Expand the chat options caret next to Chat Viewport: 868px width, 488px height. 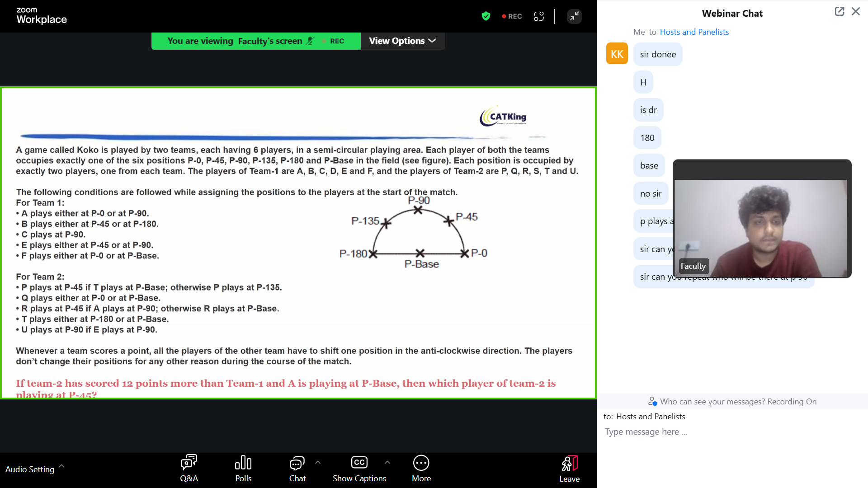pyautogui.click(x=318, y=462)
